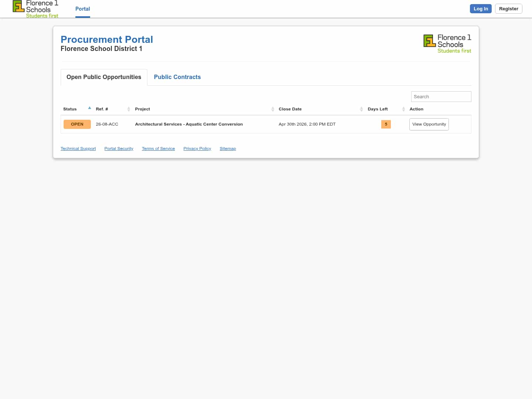Select the Open Public Opportunities tab
Screen dimensions: 532x399
[103, 77]
